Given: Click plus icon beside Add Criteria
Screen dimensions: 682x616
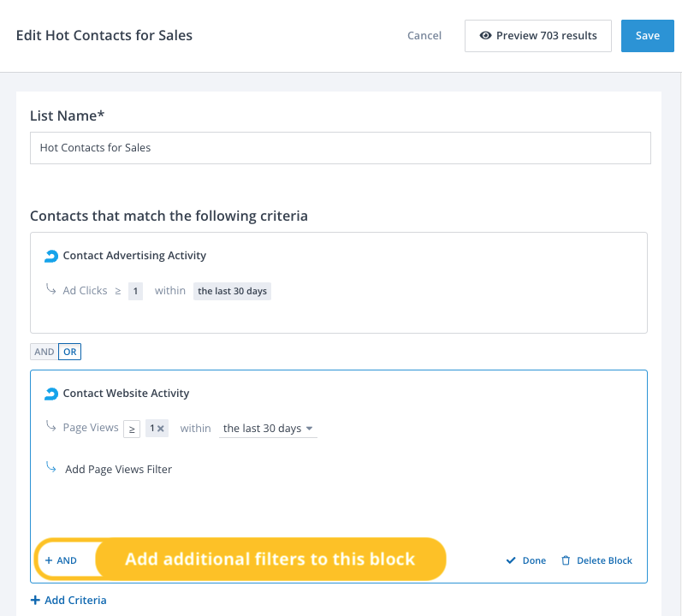Looking at the screenshot, I should [35, 601].
